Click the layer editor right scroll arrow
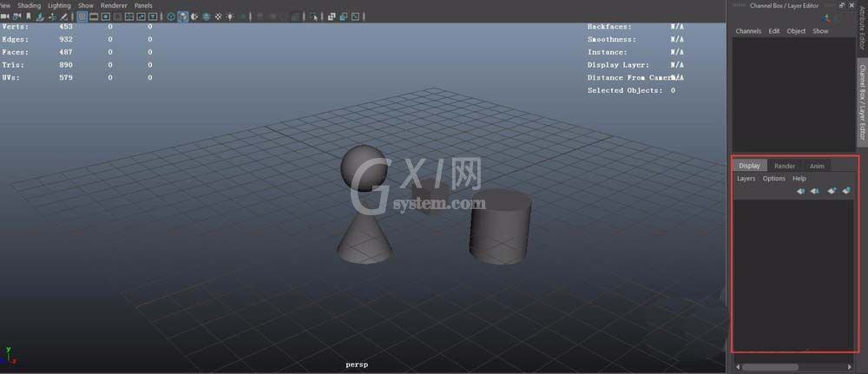This screenshot has height=374, width=868. tap(850, 367)
